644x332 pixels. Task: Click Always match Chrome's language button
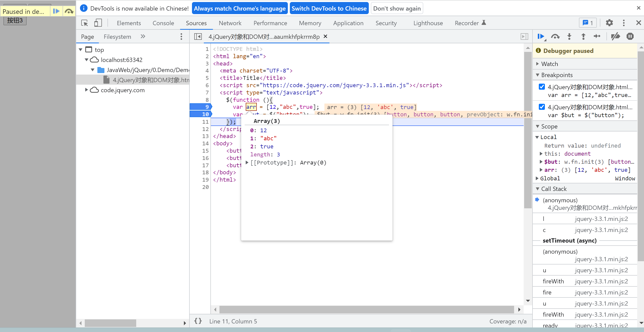(240, 8)
